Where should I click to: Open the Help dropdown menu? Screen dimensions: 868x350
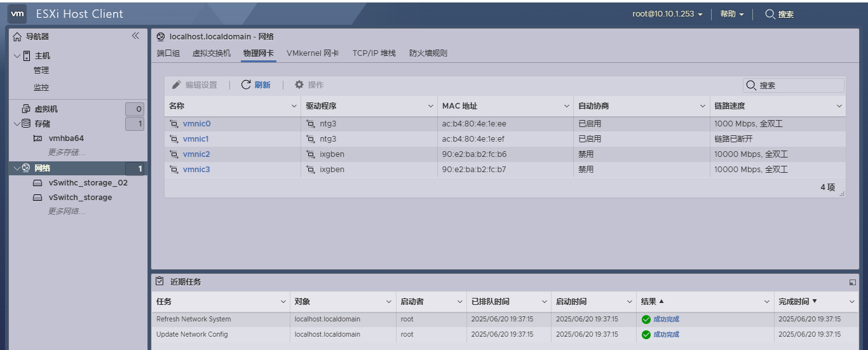click(x=731, y=14)
